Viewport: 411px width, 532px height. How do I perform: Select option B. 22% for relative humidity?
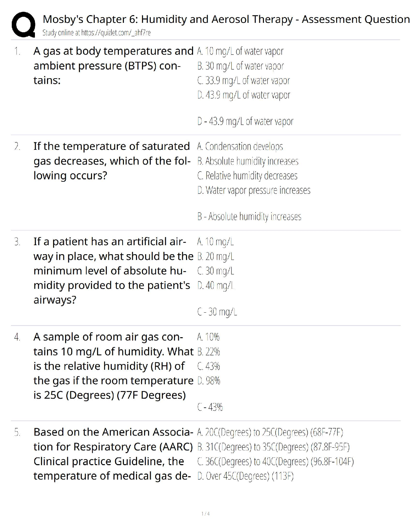[x=209, y=352]
